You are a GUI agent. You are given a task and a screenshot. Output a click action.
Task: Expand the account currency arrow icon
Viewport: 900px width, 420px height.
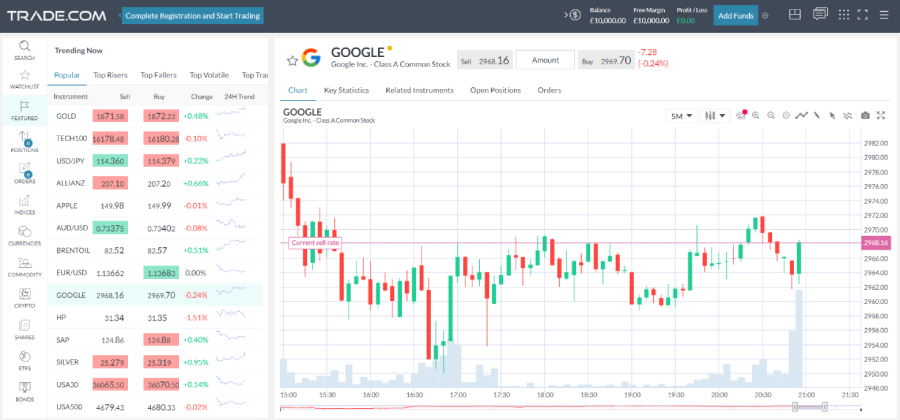tap(573, 15)
